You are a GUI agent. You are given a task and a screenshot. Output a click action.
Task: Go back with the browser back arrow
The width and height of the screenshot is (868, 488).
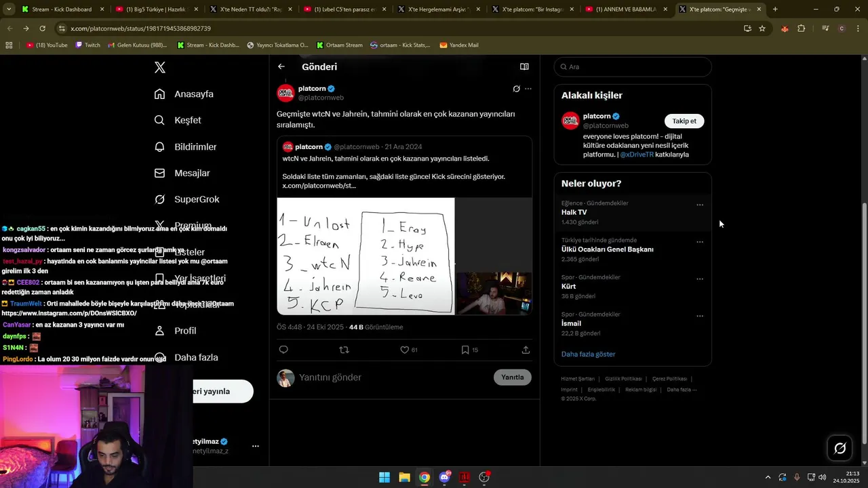9,28
